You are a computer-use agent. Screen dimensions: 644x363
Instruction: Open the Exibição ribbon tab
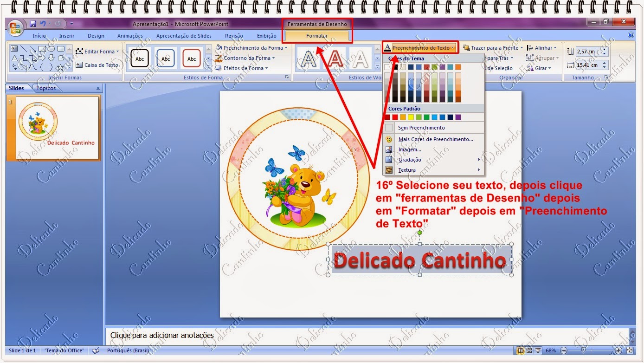tap(267, 36)
